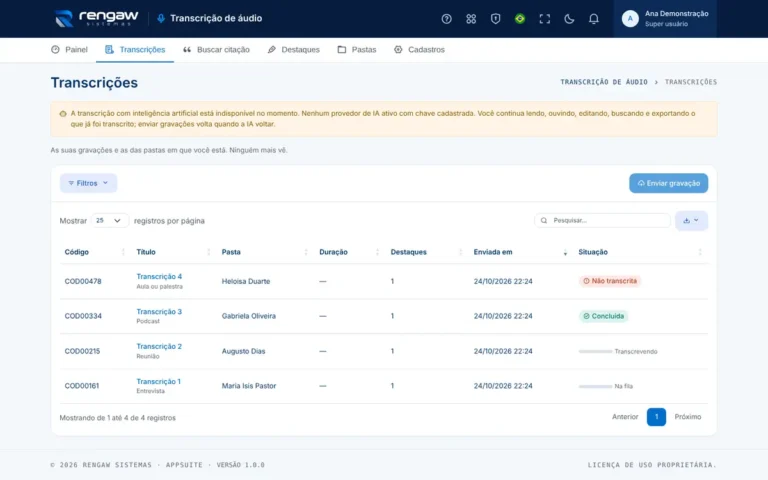
Task: Select page 1 in pagination
Action: 656,417
